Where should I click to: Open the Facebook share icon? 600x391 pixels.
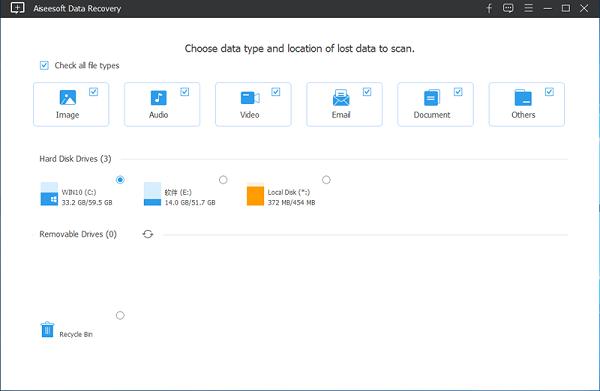[489, 8]
